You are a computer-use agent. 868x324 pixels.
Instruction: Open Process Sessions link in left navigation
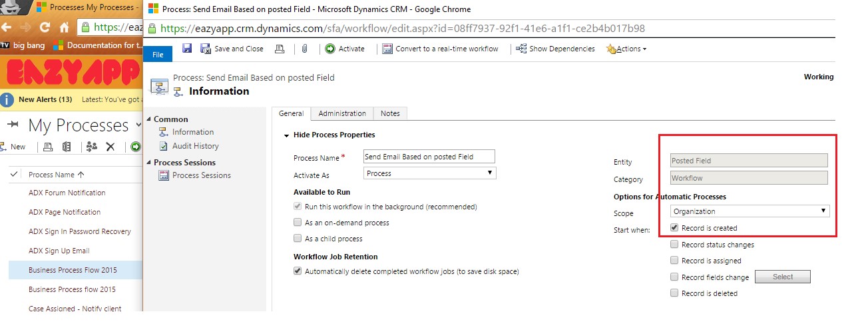(202, 175)
